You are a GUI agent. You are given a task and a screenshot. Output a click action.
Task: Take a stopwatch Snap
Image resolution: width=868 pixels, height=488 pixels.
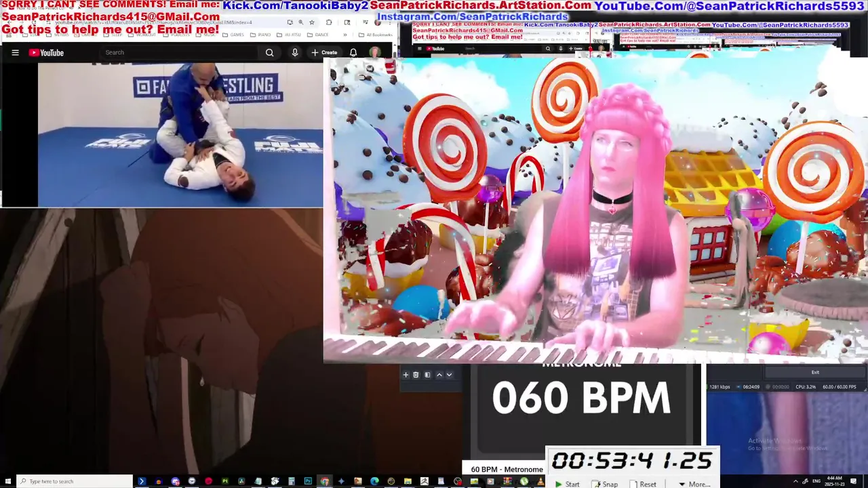click(605, 484)
